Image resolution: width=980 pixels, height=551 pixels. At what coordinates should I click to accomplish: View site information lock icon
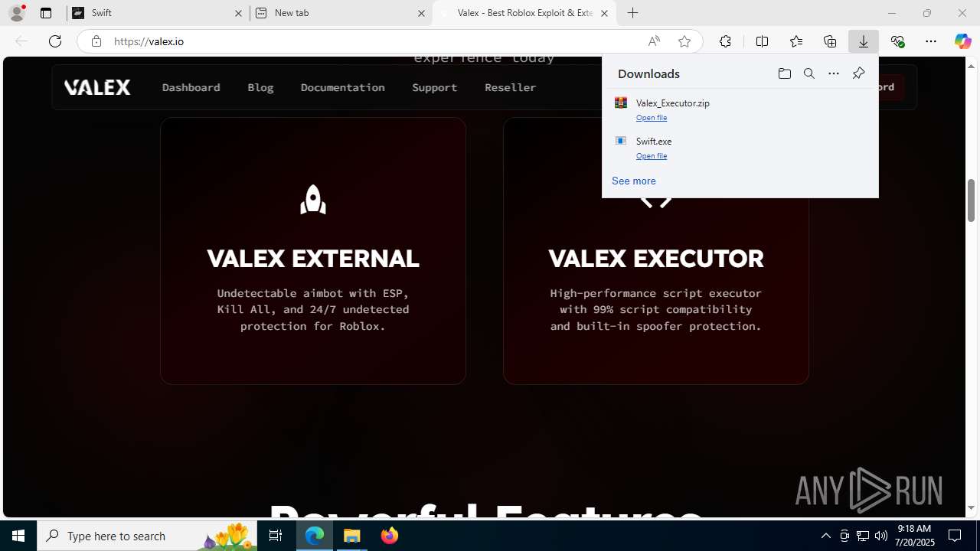tap(96, 41)
